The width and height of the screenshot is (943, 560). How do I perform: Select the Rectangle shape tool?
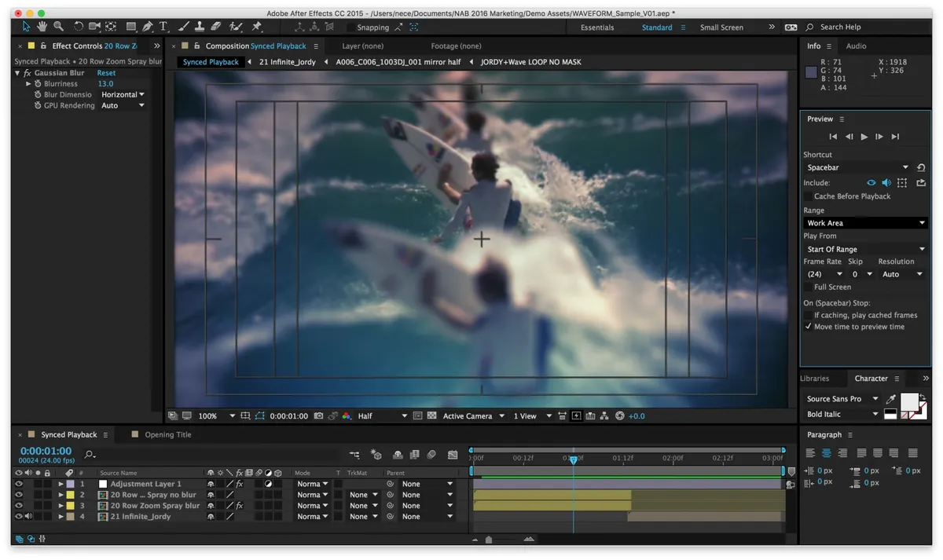click(x=131, y=27)
